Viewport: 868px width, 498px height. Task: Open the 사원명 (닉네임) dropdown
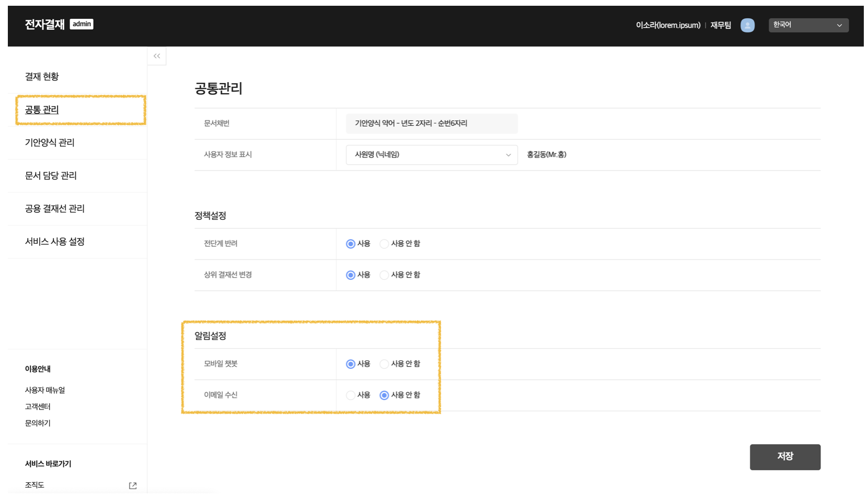coord(431,155)
